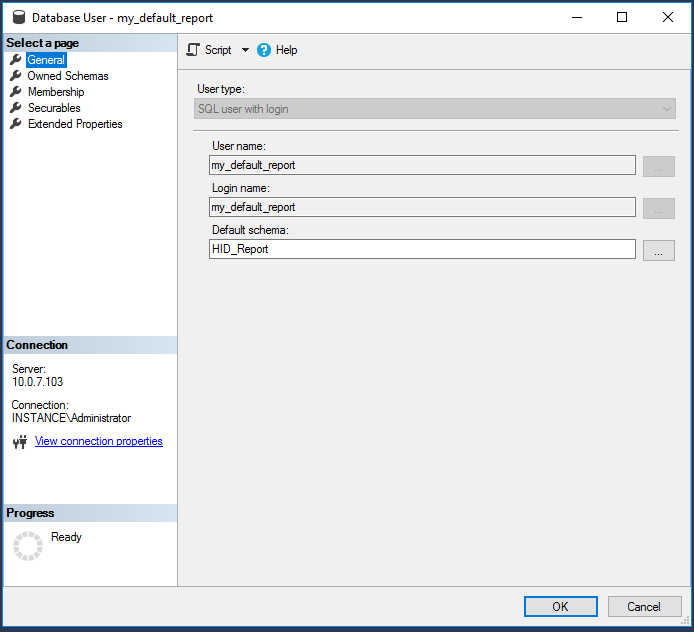
Task: Open the Script dropdown arrow
Action: point(245,50)
